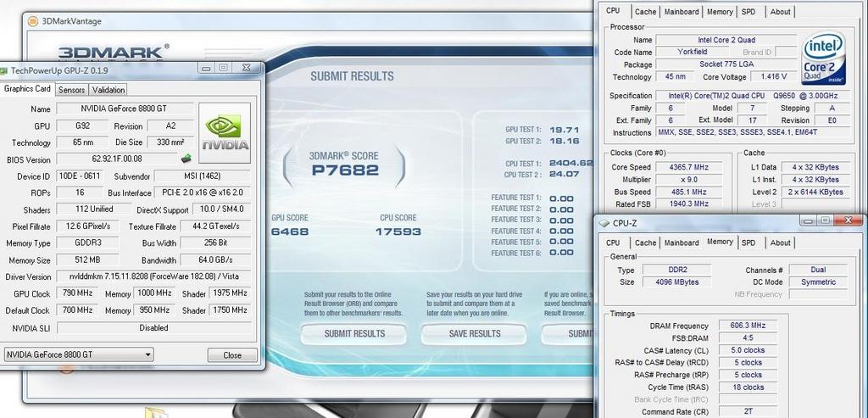Switch to Mainboard tab in lower CPU-Z window
This screenshot has height=418, width=868.
coord(682,243)
